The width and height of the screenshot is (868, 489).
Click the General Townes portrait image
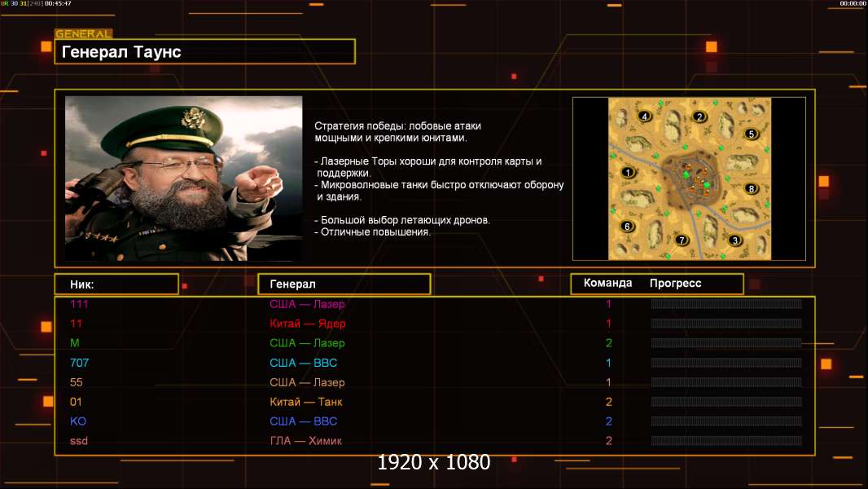(184, 178)
